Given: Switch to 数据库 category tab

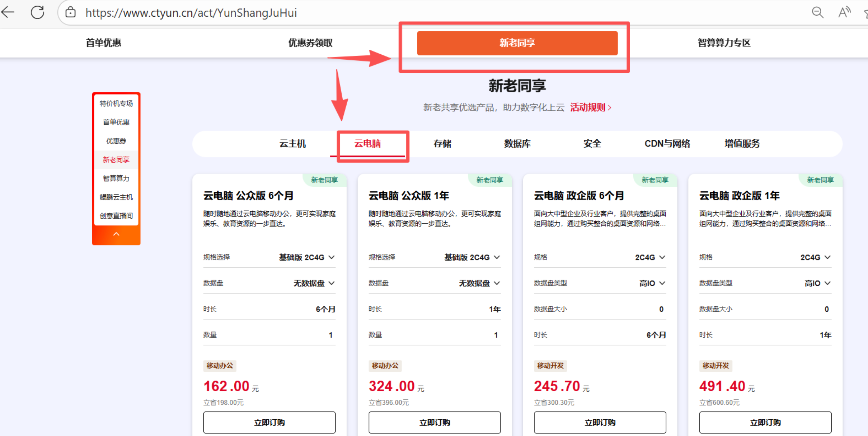Looking at the screenshot, I should [517, 144].
